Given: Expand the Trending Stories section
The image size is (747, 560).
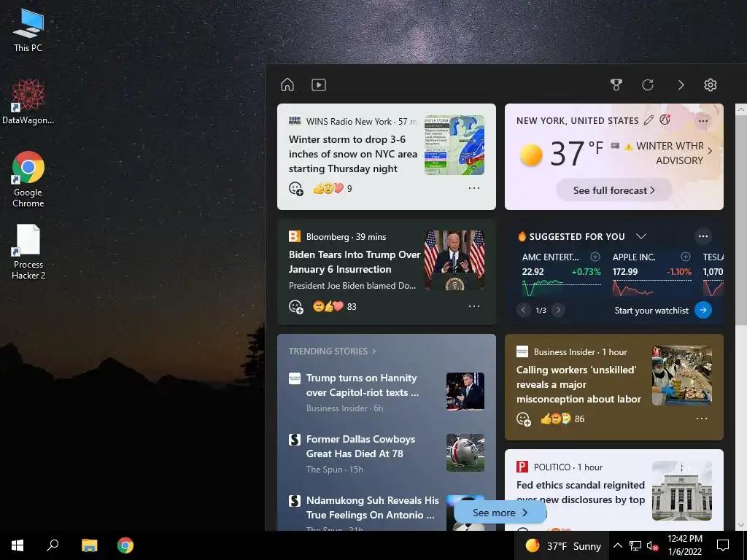Looking at the screenshot, I should [x=332, y=351].
